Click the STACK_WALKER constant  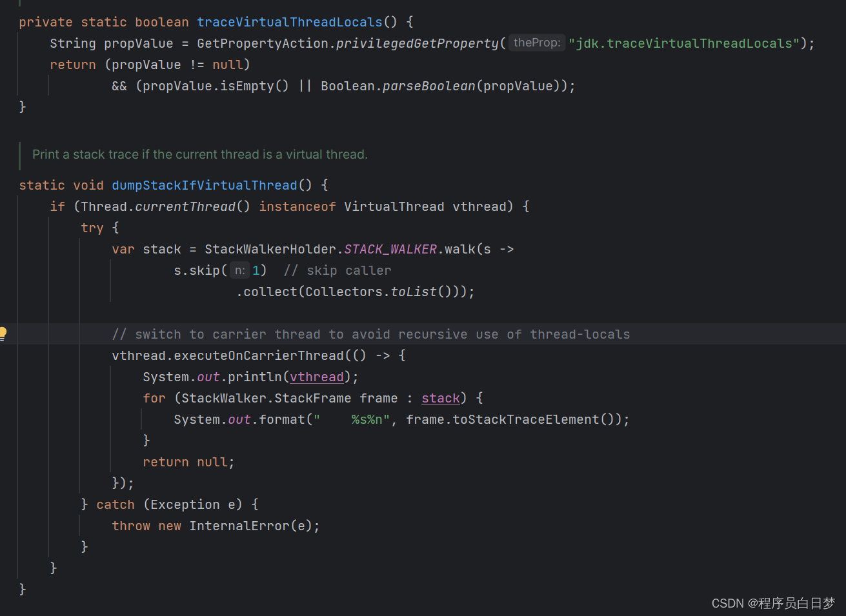tap(390, 249)
